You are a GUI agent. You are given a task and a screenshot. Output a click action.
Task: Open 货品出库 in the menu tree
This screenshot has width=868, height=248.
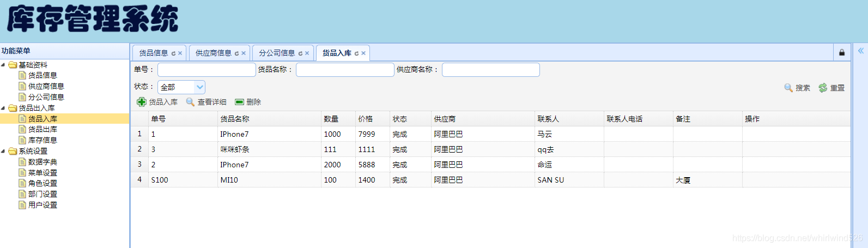tap(43, 129)
